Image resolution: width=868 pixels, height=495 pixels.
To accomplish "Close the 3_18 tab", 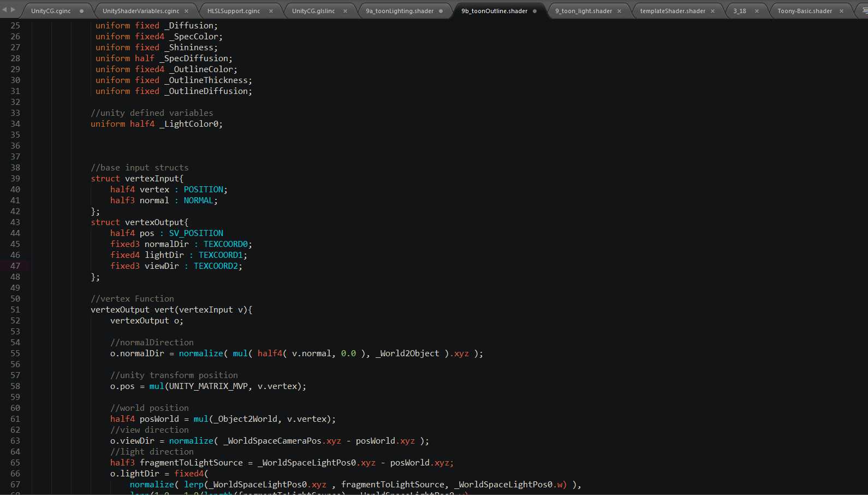I will [757, 11].
